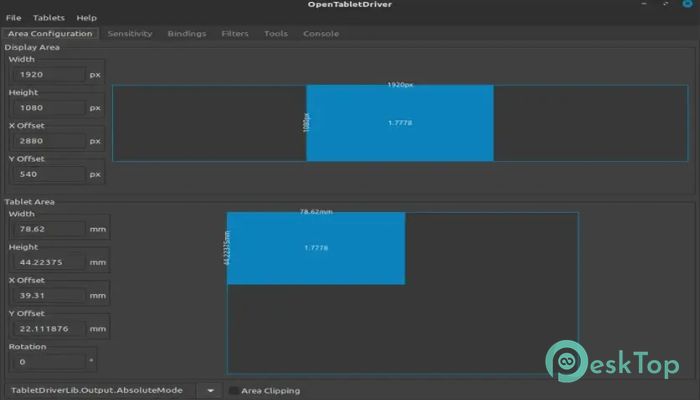Click the Display Area X Offset field
This screenshot has width=700, height=400.
(x=47, y=141)
